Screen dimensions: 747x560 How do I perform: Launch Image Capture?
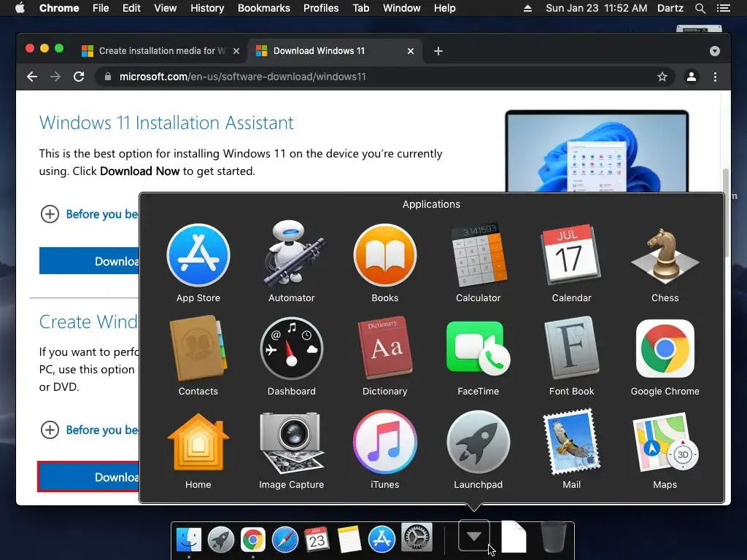pyautogui.click(x=292, y=443)
